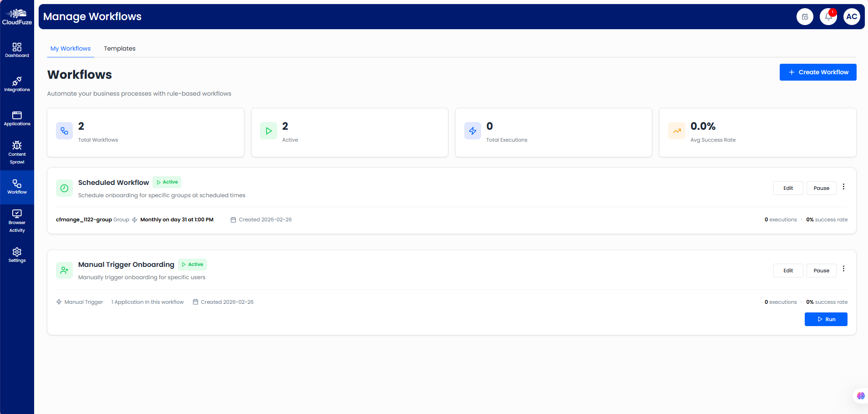Screen dimensions: 868x414
Task: Click the Create Workflow button
Action: (817, 72)
